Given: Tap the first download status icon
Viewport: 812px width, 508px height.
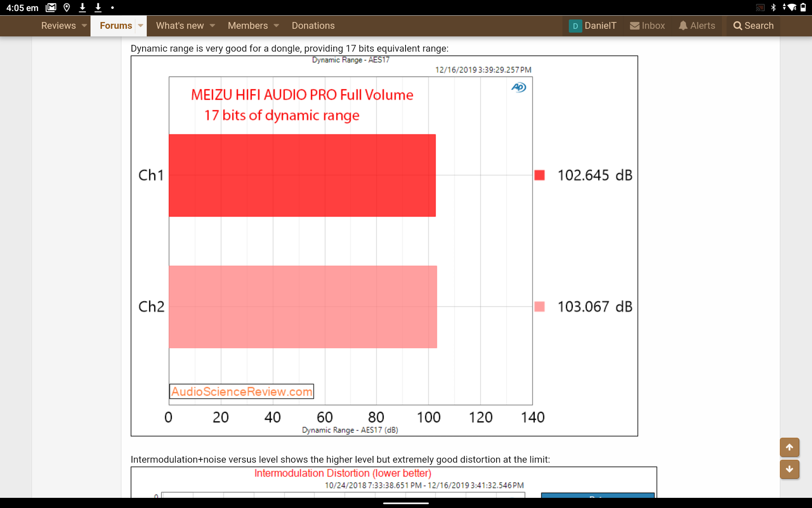Looking at the screenshot, I should [82, 7].
